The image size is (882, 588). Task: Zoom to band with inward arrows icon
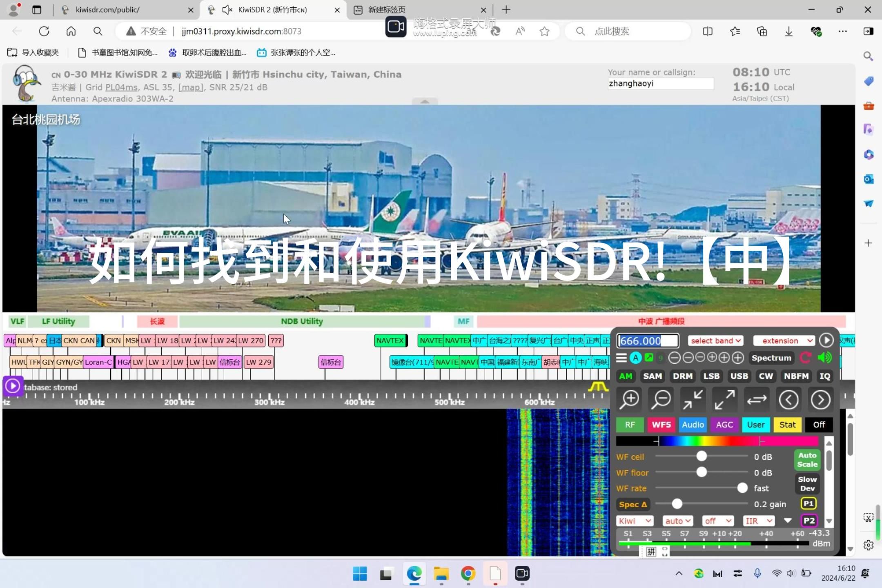693,399
